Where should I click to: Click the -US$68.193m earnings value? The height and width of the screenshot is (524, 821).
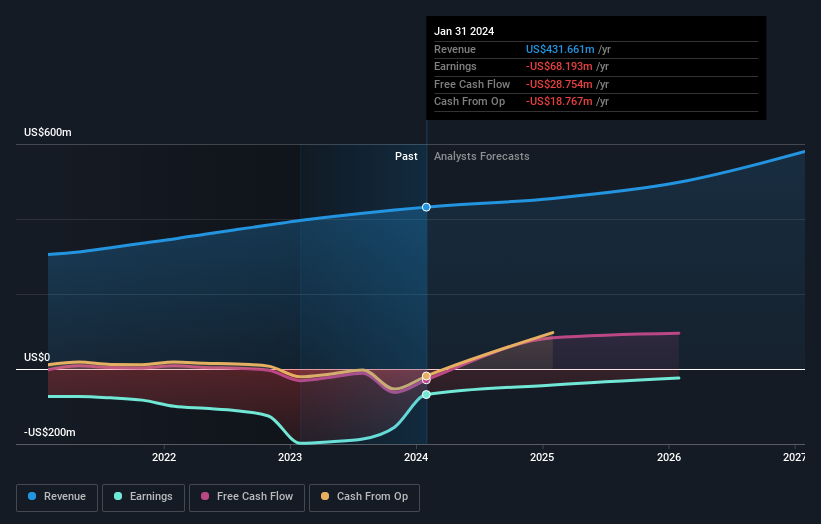559,66
